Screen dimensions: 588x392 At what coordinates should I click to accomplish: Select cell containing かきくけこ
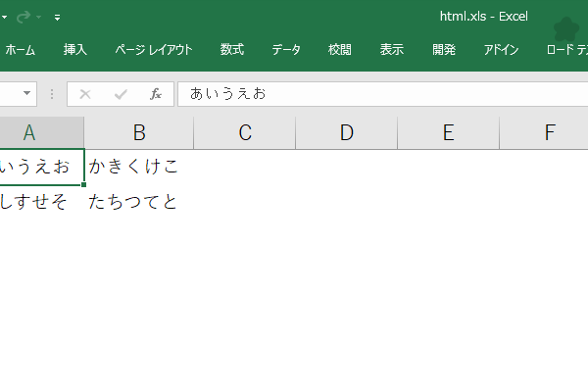139,167
